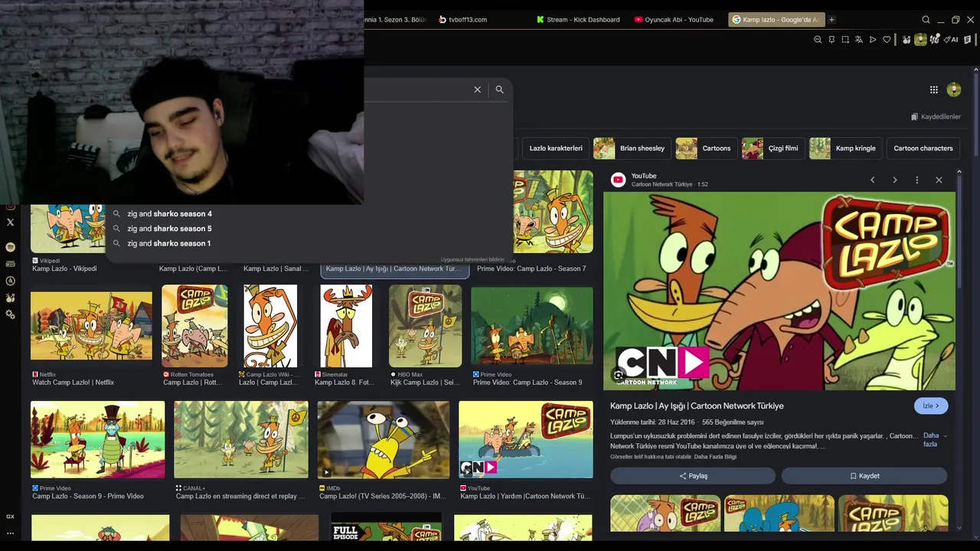Click the Paylaş share button

click(693, 476)
